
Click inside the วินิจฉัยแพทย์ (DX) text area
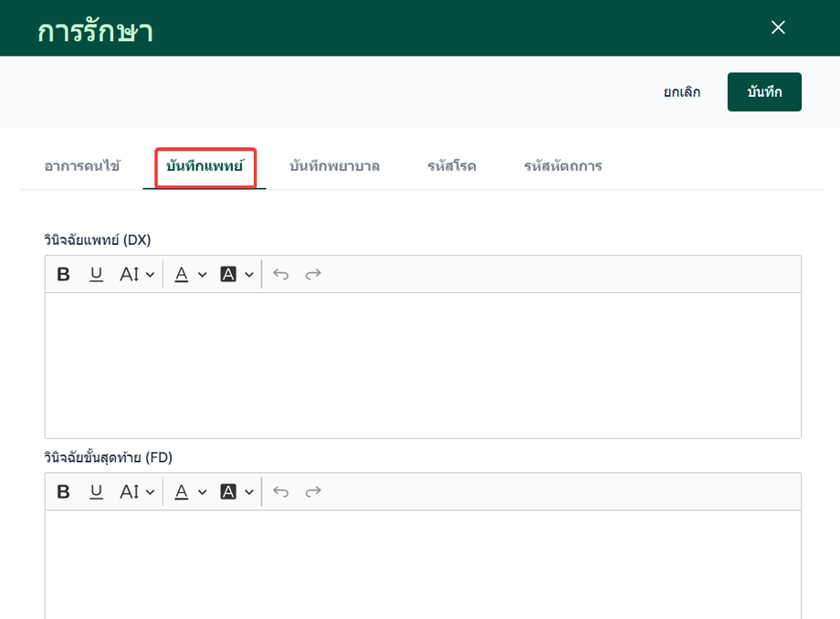(x=424, y=366)
